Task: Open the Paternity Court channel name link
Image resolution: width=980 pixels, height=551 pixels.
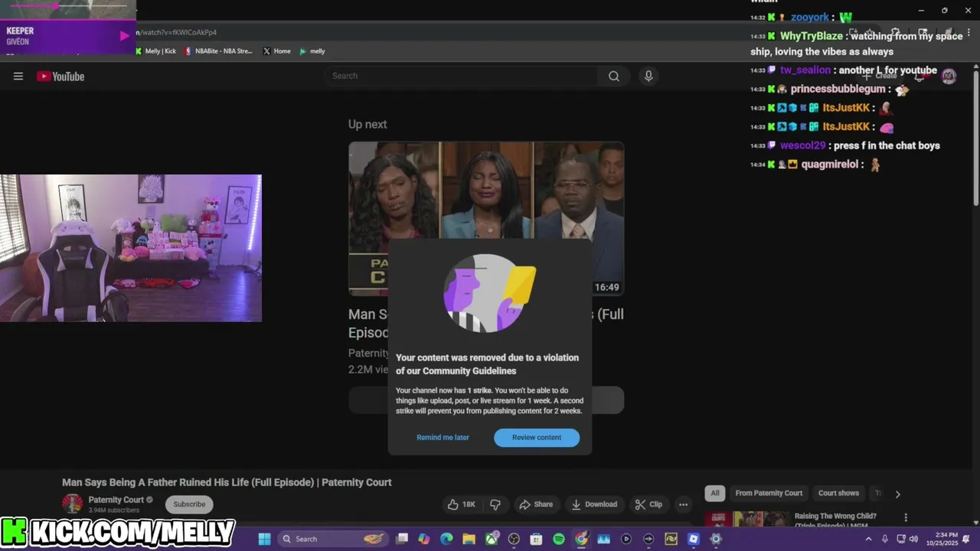Action: click(116, 500)
